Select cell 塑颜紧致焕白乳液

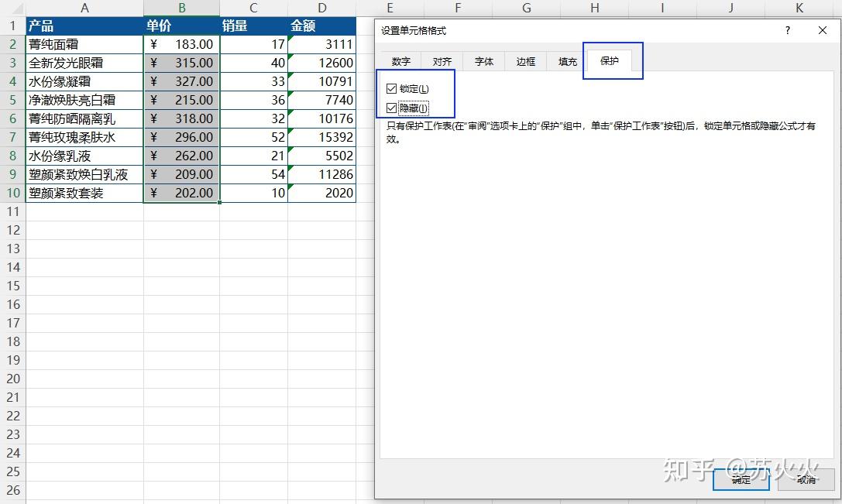point(84,174)
